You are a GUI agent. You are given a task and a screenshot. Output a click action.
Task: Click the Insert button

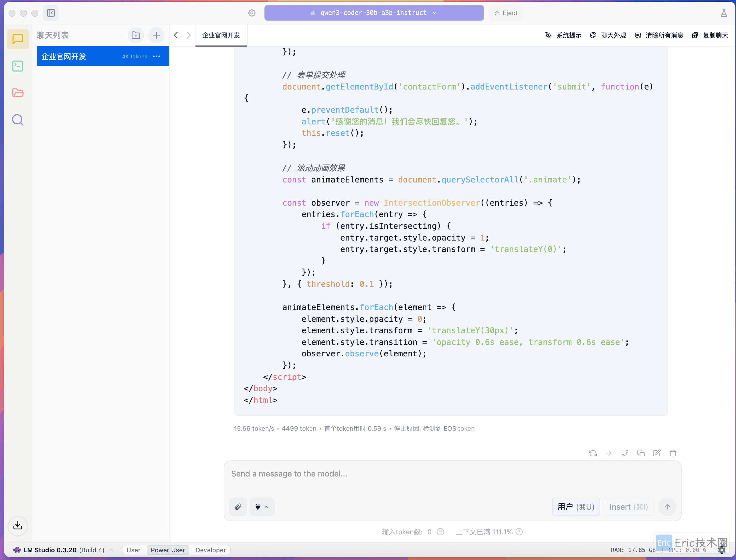(x=629, y=507)
